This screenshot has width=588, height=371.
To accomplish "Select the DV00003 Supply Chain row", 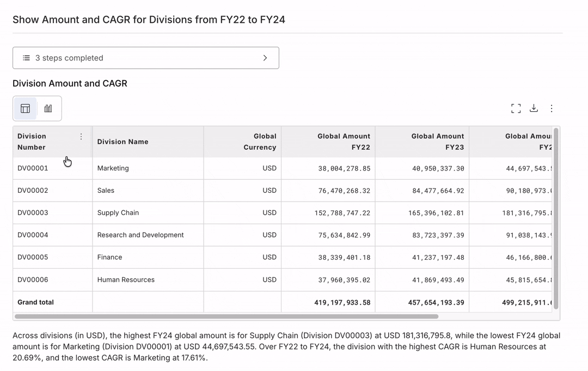I will [x=118, y=213].
